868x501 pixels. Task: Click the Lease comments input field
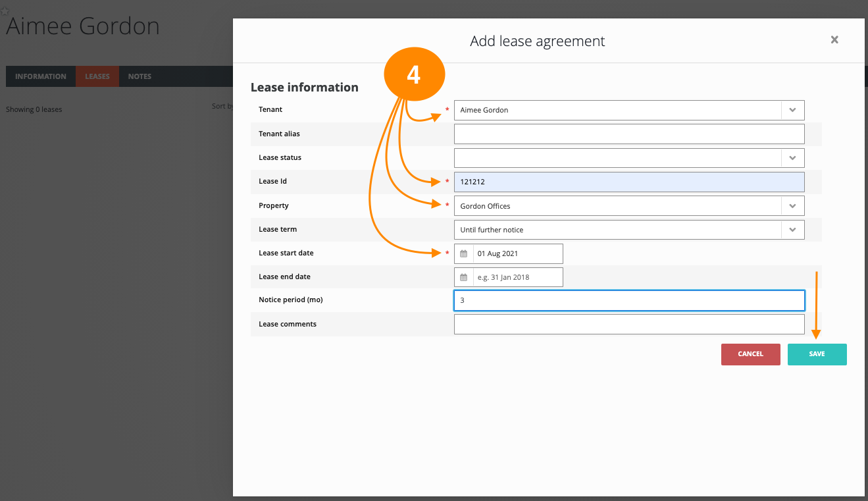pyautogui.click(x=629, y=324)
